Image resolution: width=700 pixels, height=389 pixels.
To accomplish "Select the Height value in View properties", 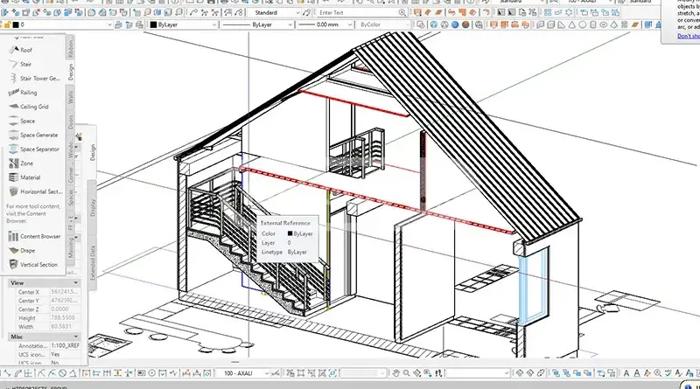I will 65,318.
